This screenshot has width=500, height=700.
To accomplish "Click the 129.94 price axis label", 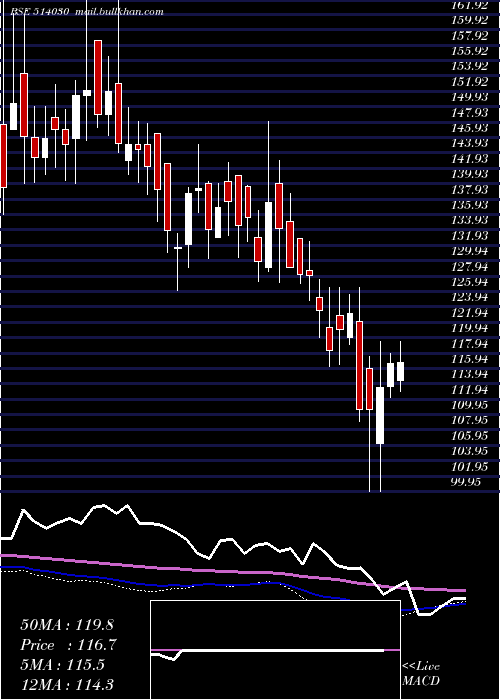I will coord(469,251).
